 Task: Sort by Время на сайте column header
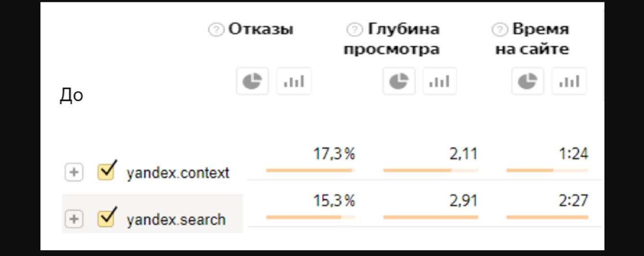[x=533, y=39]
